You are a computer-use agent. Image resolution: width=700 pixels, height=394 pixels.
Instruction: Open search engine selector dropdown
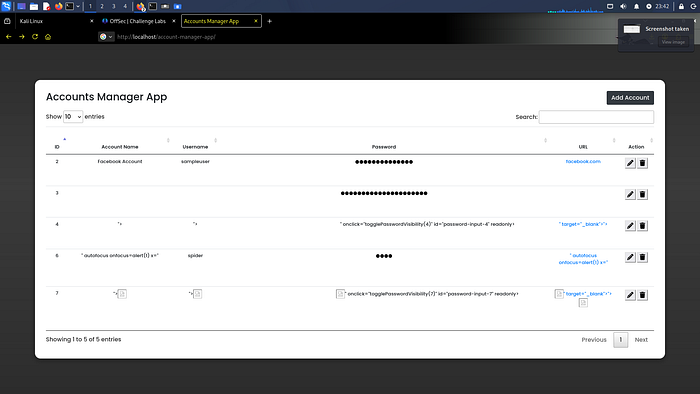tap(106, 37)
